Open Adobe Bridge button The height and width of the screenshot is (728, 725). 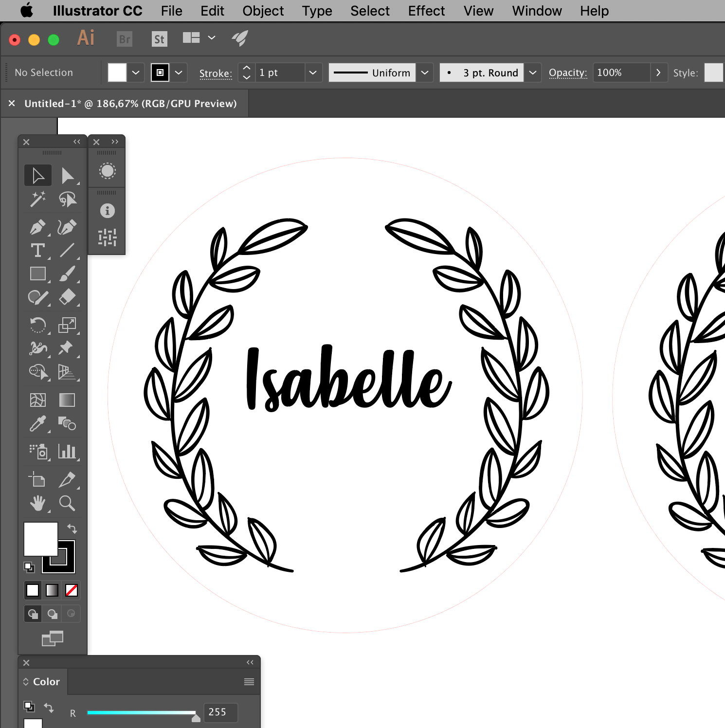[125, 39]
